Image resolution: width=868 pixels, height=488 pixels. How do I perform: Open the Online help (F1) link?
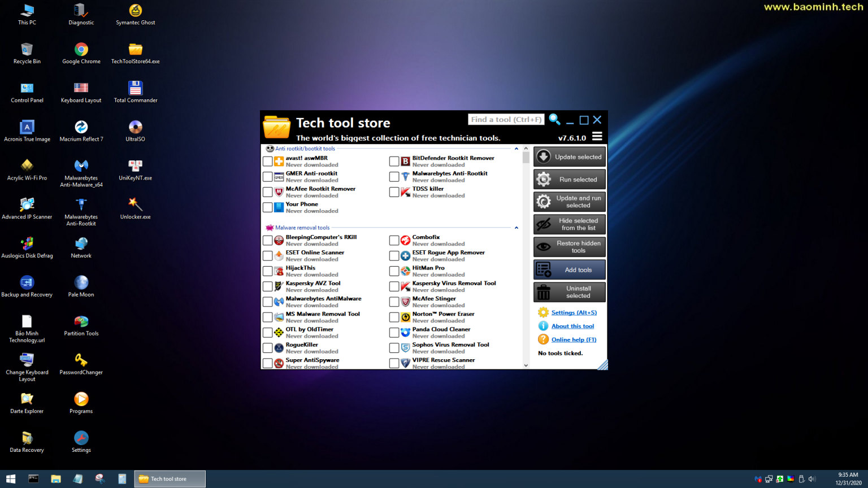click(x=574, y=339)
